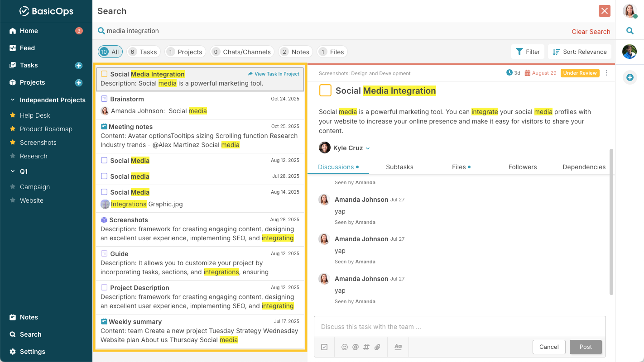644x362 pixels.
Task: Collapse the Independent Projects section
Action: pos(13,100)
